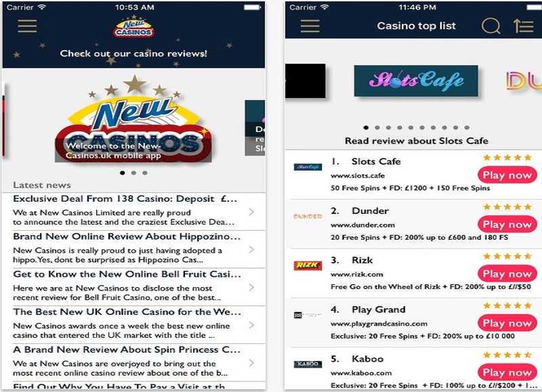This screenshot has height=392, width=542.
Task: Tap the Slots Cafe carousel banner
Action: click(x=416, y=81)
